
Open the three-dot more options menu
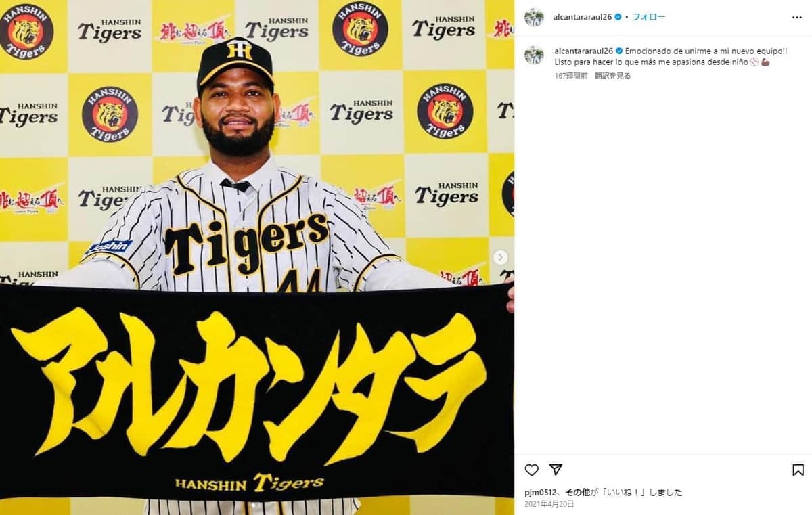tap(798, 17)
